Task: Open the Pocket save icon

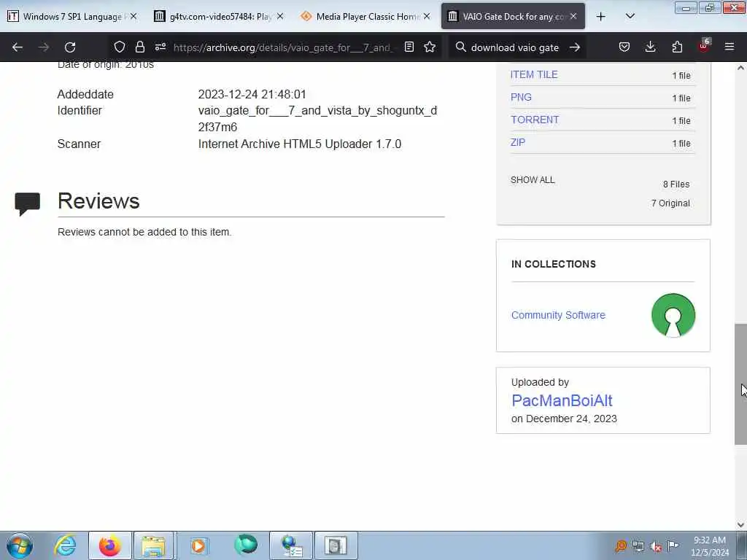Action: tap(624, 47)
